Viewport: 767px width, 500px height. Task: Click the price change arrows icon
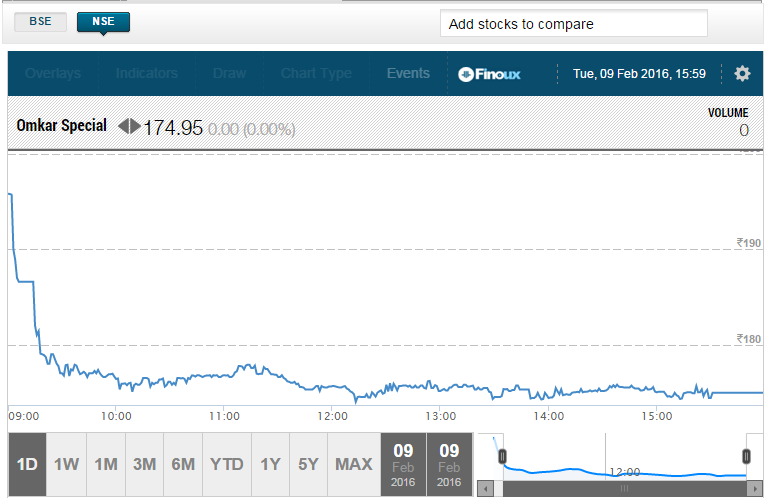(x=130, y=127)
